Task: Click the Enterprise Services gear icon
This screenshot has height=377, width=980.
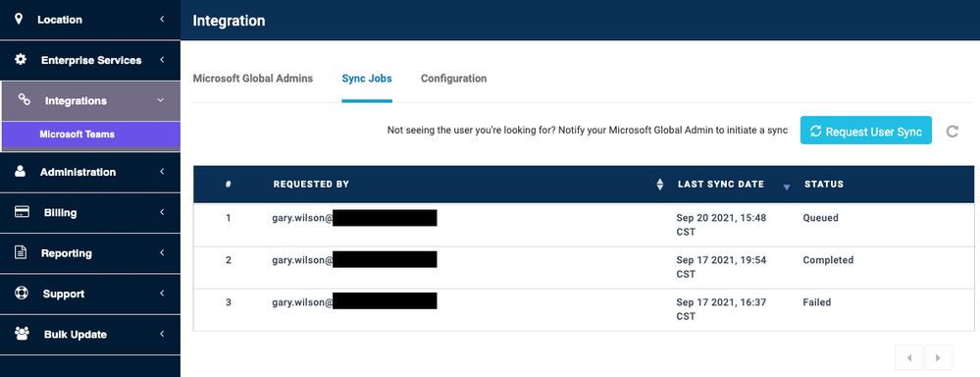Action: coord(21,59)
